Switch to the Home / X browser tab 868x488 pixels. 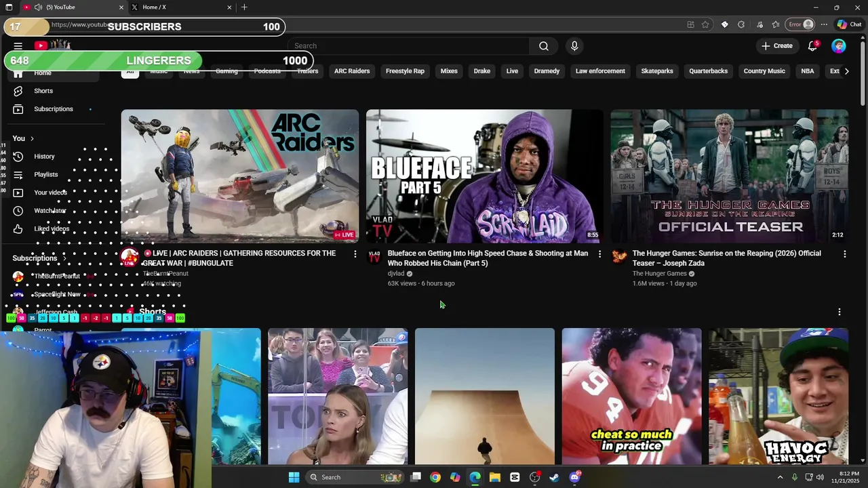[x=181, y=7]
